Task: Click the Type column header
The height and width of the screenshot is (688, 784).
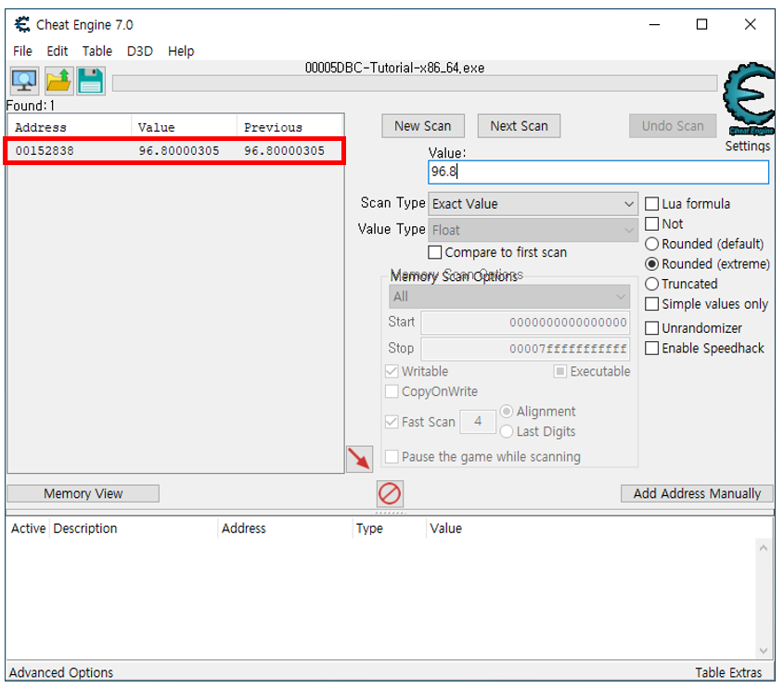Action: click(389, 529)
